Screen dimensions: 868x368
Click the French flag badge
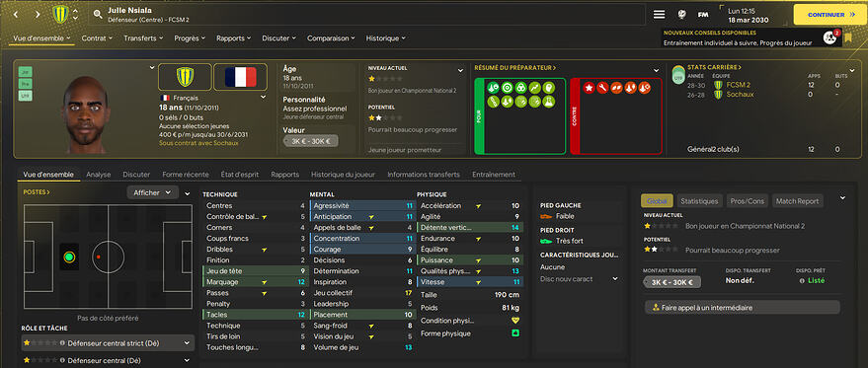[240, 77]
